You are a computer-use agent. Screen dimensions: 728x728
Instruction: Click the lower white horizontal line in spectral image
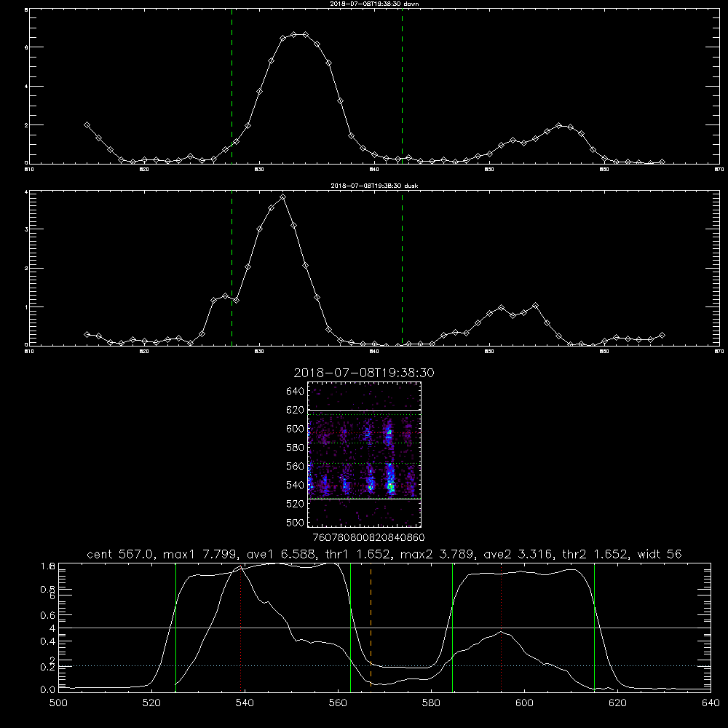[x=365, y=499]
